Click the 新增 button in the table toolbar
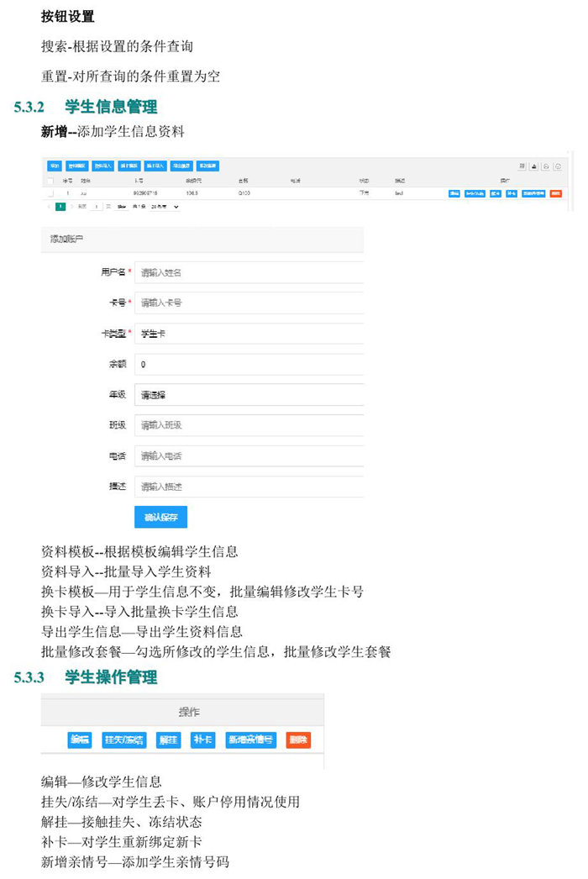The width and height of the screenshot is (588, 879). (x=54, y=166)
